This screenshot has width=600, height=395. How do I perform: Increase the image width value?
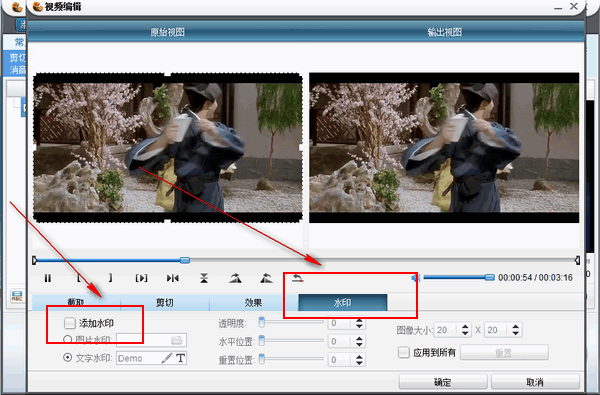(465, 327)
